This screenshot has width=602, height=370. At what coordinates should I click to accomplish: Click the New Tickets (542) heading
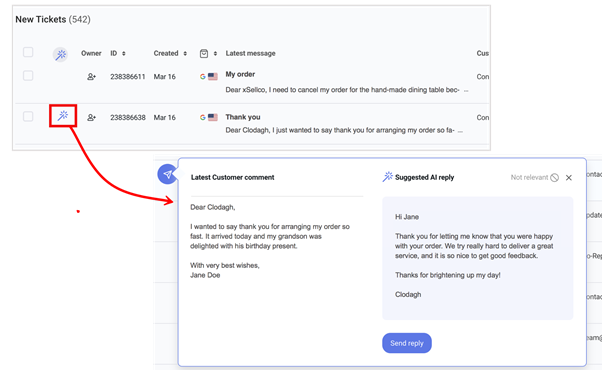(53, 20)
